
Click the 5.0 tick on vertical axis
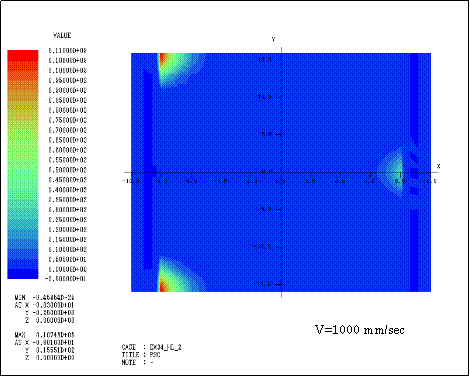[267, 134]
